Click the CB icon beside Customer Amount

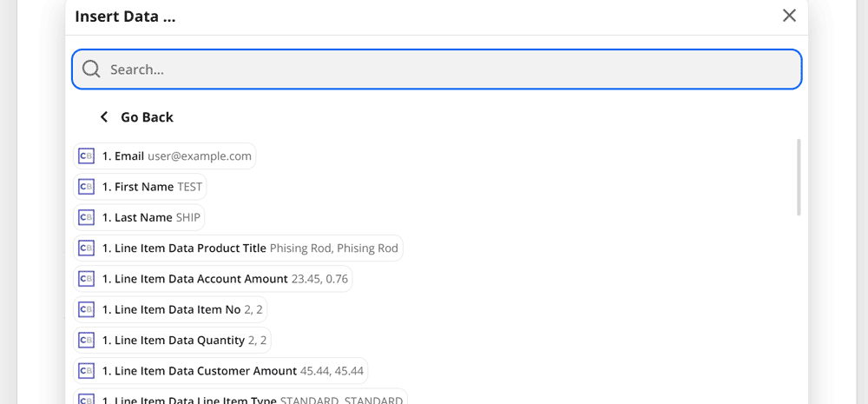[x=86, y=371]
